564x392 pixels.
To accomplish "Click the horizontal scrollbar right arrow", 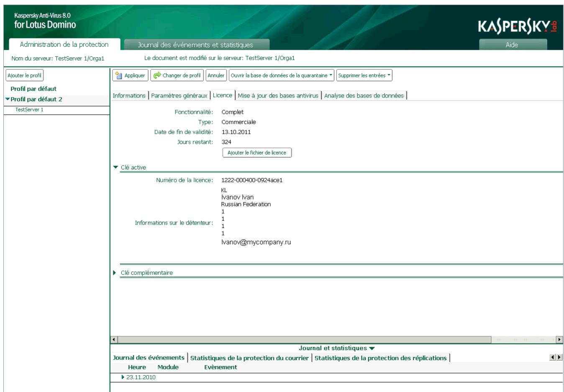I will pos(559,340).
